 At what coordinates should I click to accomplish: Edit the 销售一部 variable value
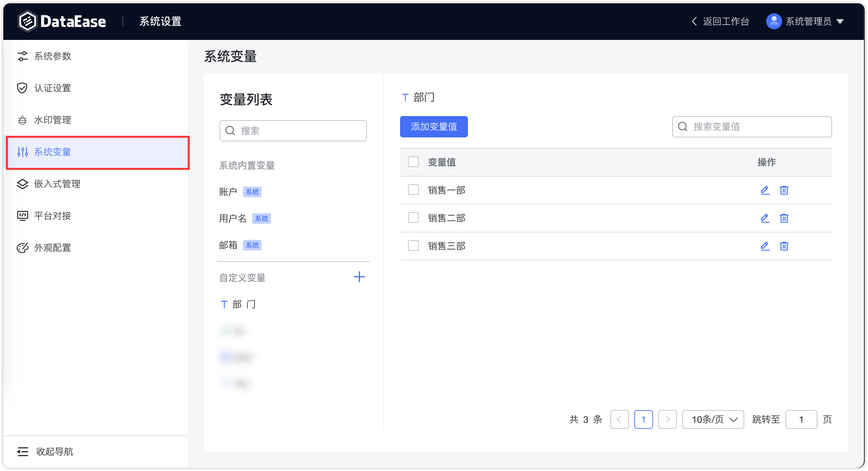(x=765, y=190)
